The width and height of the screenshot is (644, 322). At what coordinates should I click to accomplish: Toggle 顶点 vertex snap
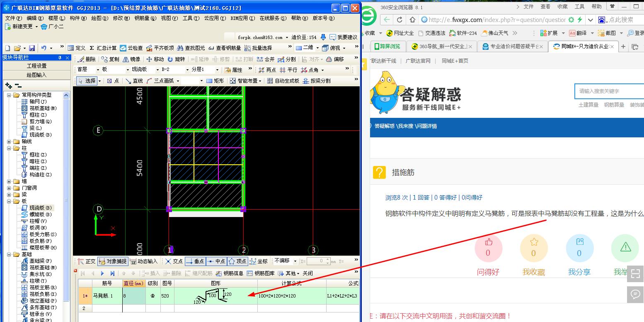(237, 261)
